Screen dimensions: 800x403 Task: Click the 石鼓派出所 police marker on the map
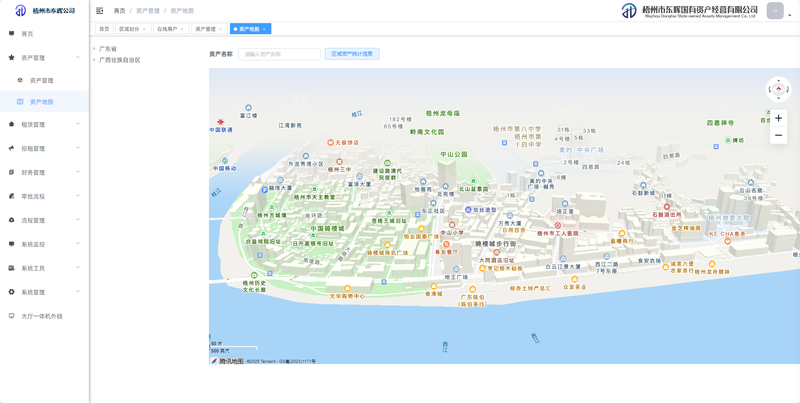(x=666, y=207)
